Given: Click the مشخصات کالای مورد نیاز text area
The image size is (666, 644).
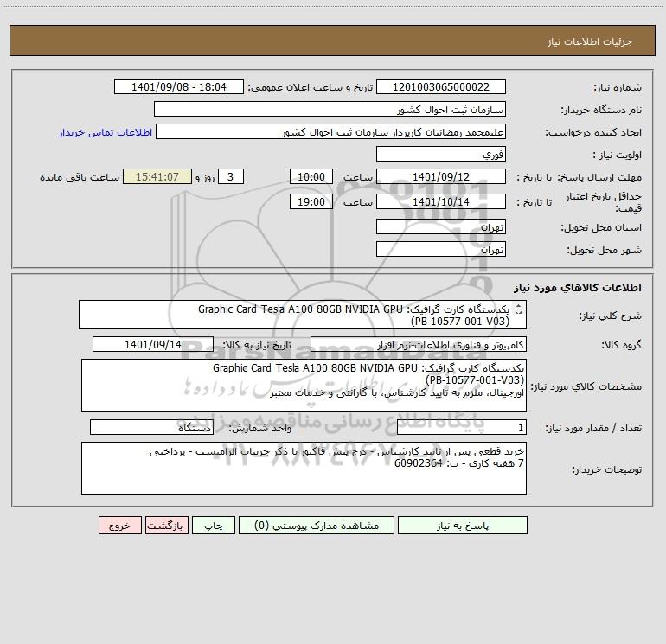Looking at the screenshot, I should (304, 386).
